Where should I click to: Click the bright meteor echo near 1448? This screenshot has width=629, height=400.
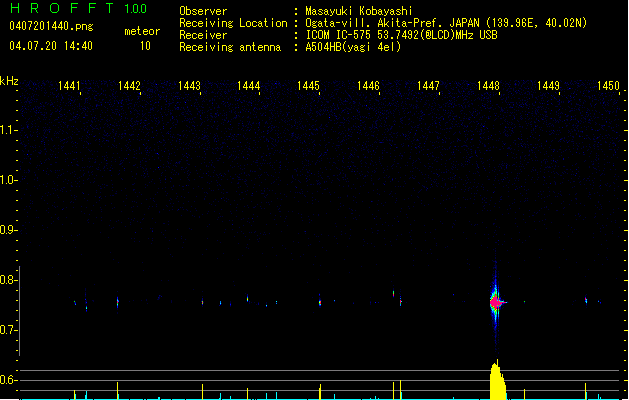pyautogui.click(x=495, y=301)
